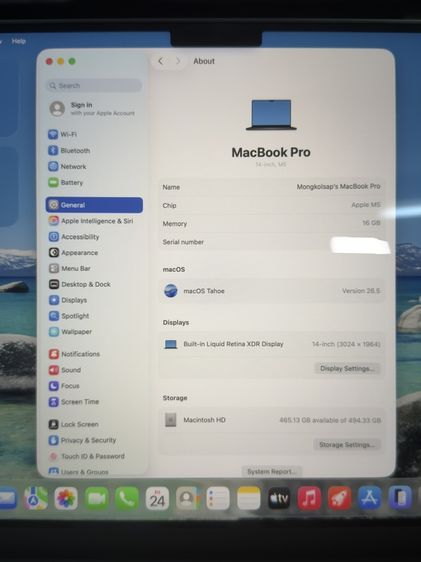
Task: Open System Report
Action: pyautogui.click(x=272, y=472)
